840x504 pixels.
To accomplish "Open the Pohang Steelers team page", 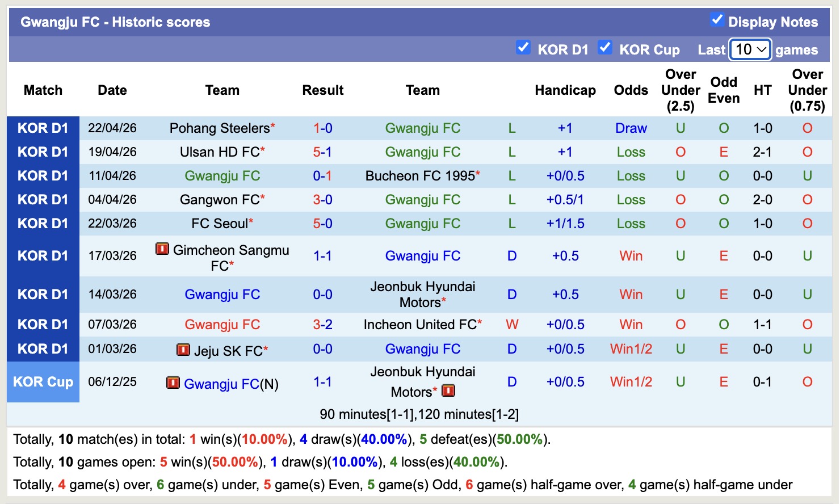I will click(217, 128).
